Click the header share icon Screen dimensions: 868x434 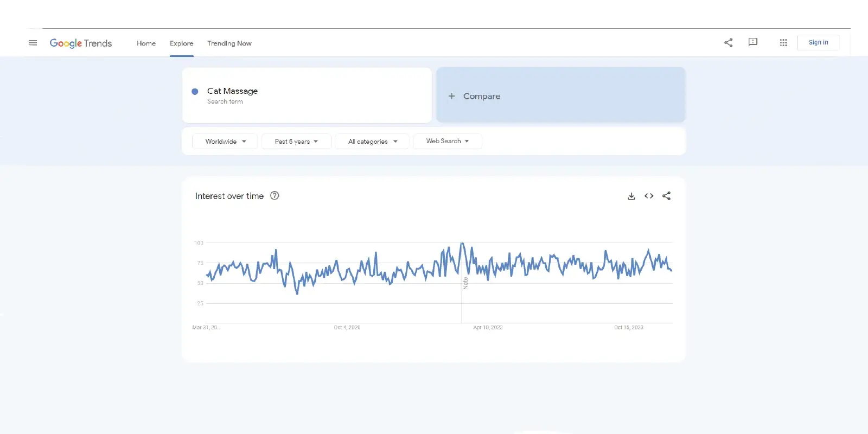[728, 43]
